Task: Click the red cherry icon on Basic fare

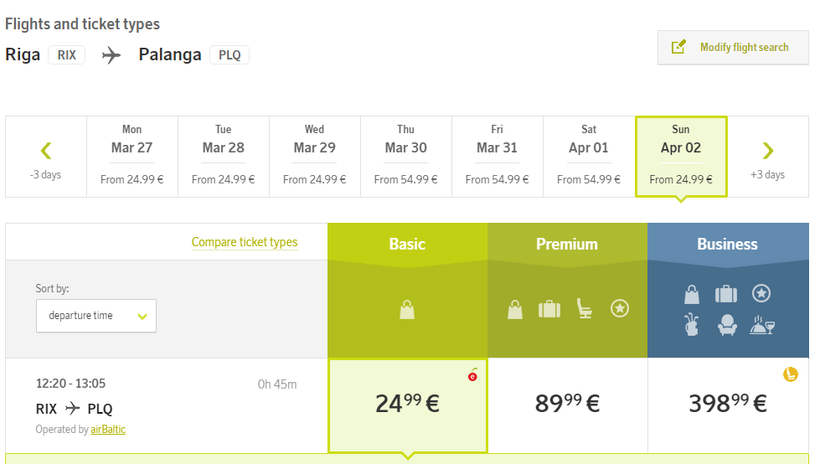Action: 473,375
